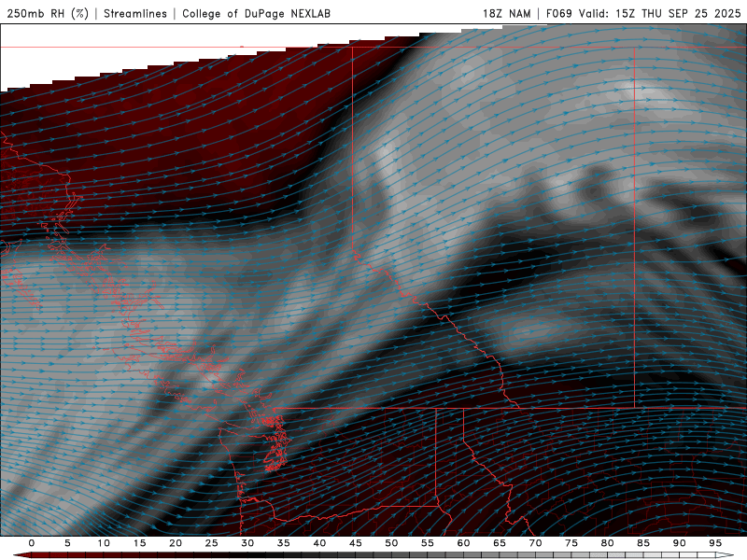Click the colorbar label "0"
The width and height of the screenshot is (747, 560).
[x=32, y=543]
